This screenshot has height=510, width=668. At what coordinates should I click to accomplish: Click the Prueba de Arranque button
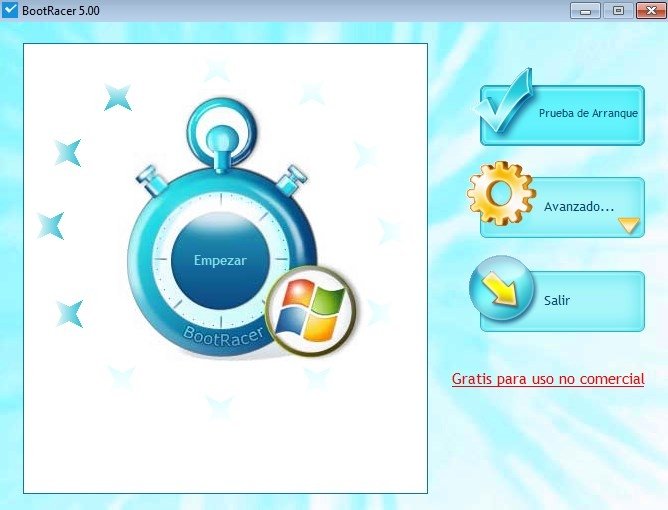(x=562, y=115)
